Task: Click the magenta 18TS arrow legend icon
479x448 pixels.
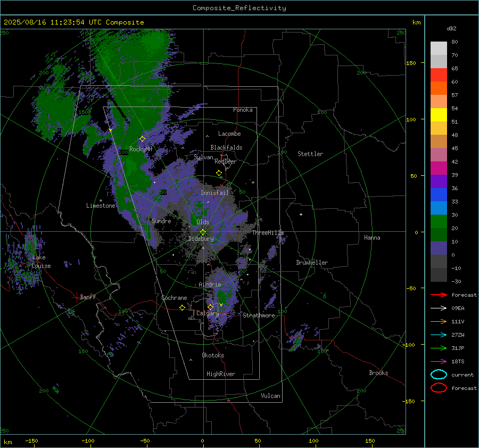Action: point(439,362)
